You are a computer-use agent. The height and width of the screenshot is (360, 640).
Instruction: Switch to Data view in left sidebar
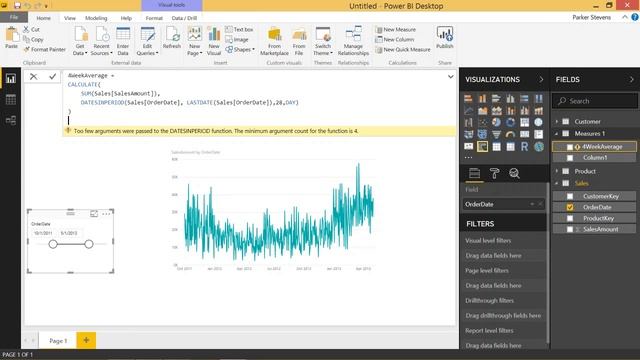(x=11, y=100)
